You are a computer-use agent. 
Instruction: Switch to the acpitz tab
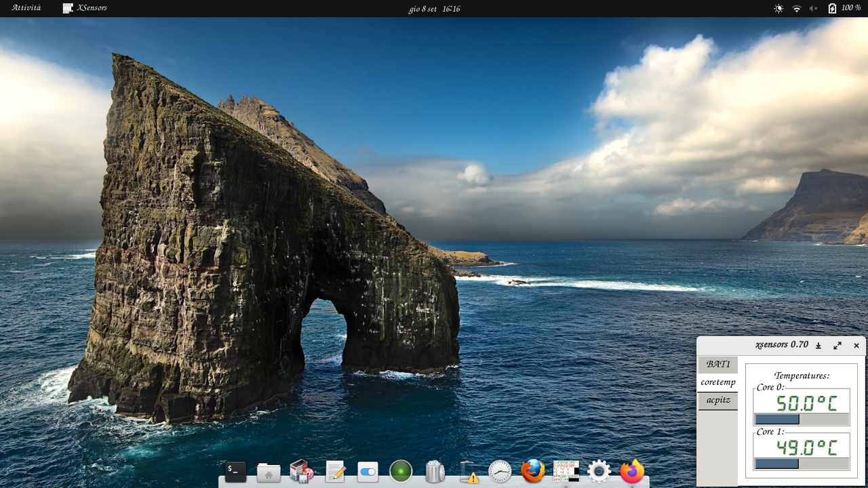point(718,401)
